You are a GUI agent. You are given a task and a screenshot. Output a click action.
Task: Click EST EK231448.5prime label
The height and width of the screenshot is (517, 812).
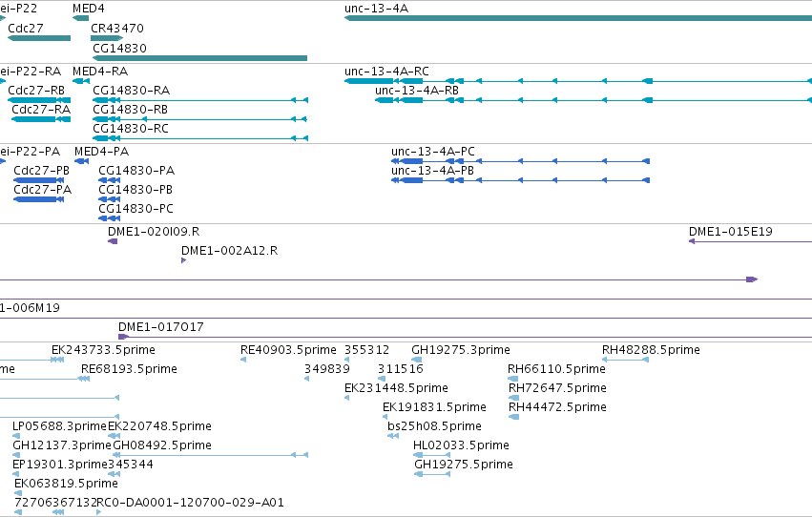pos(396,387)
